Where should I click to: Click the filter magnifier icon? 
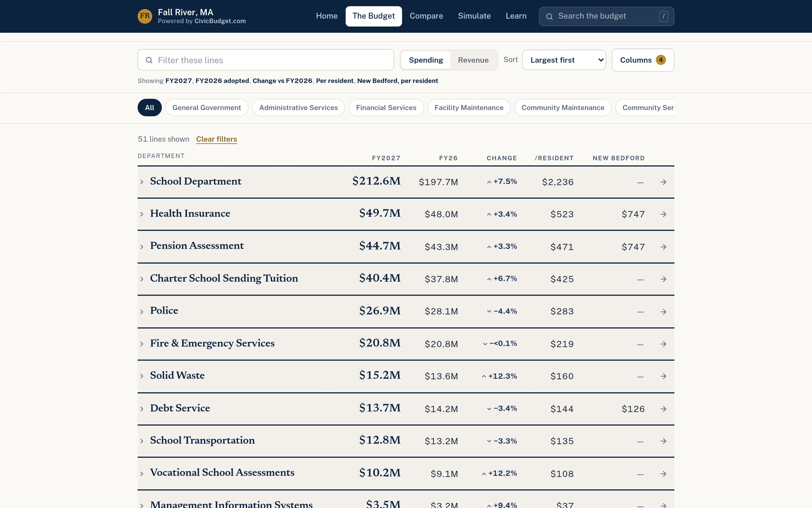point(149,60)
